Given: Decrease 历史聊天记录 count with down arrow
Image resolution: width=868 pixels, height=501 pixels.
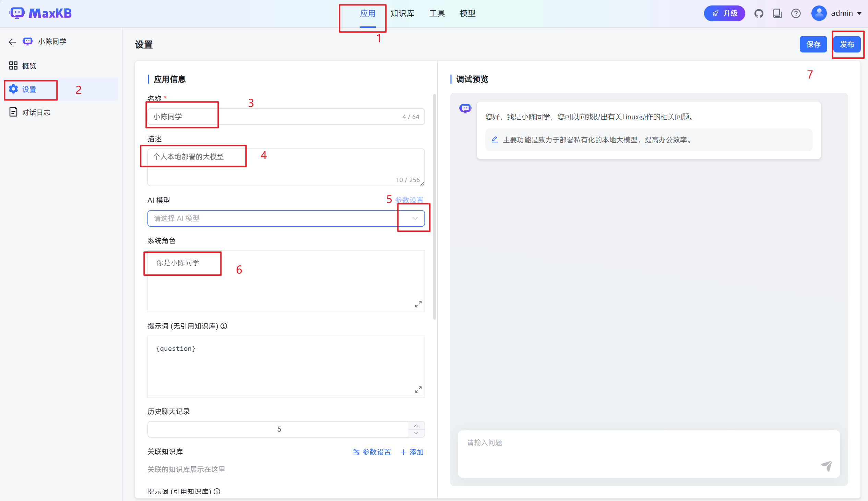Looking at the screenshot, I should pyautogui.click(x=416, y=433).
